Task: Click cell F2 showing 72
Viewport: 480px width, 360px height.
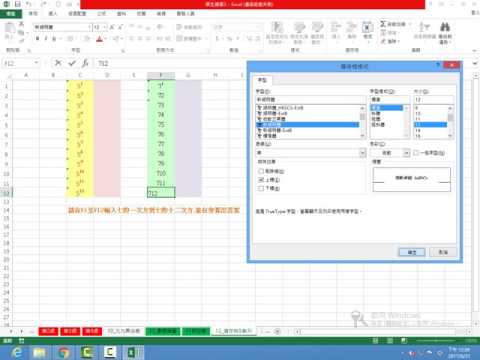Action: [x=161, y=95]
